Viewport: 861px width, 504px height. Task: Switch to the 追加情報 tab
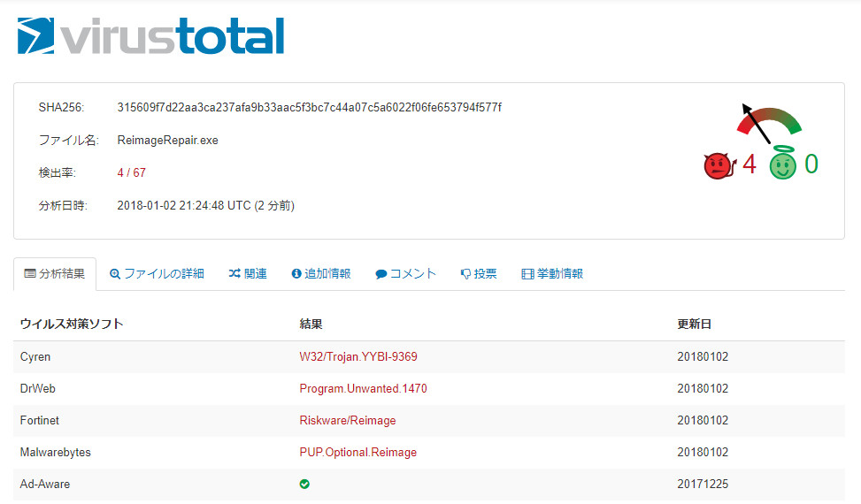321,274
